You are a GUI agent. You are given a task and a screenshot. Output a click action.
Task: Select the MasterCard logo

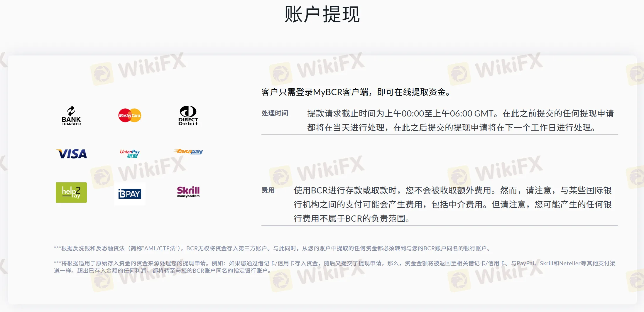click(x=130, y=116)
